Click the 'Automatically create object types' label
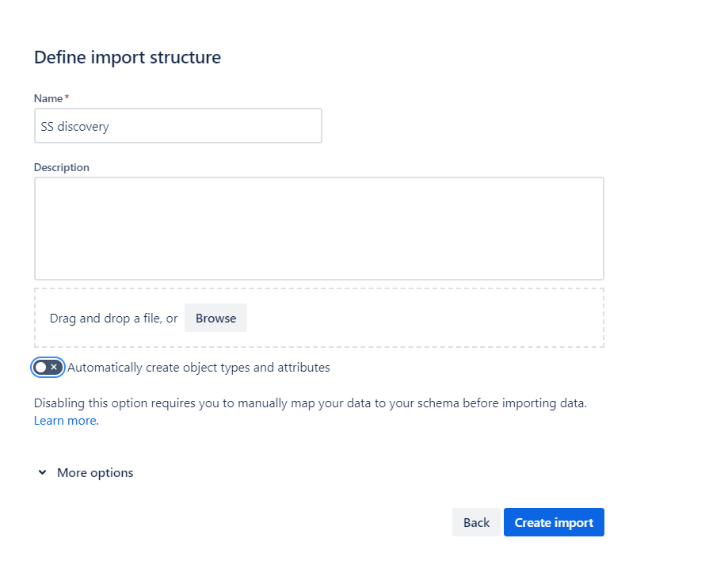 pyautogui.click(x=198, y=368)
